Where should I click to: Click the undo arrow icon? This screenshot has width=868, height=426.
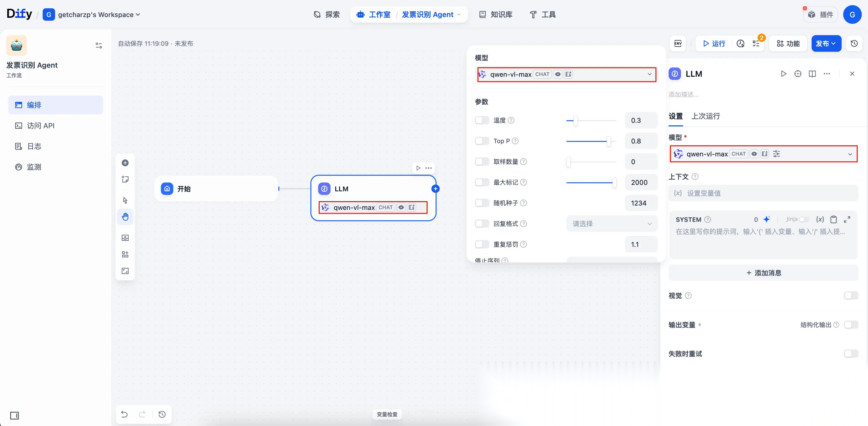(124, 414)
